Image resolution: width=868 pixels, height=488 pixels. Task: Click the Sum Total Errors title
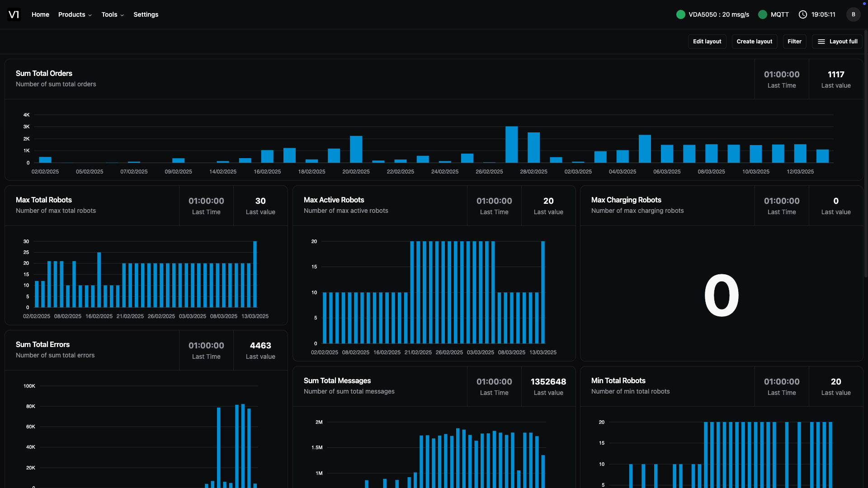tap(42, 344)
